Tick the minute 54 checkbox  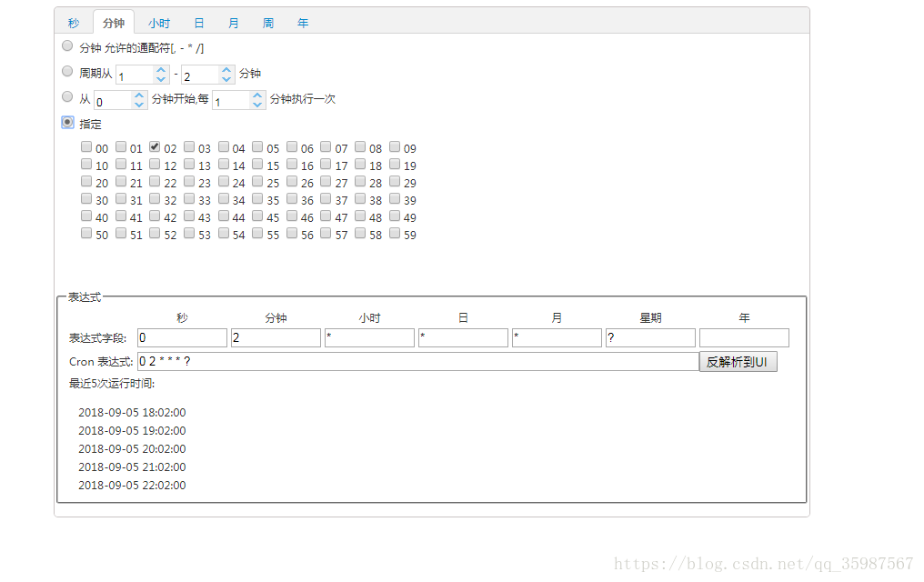tap(224, 233)
